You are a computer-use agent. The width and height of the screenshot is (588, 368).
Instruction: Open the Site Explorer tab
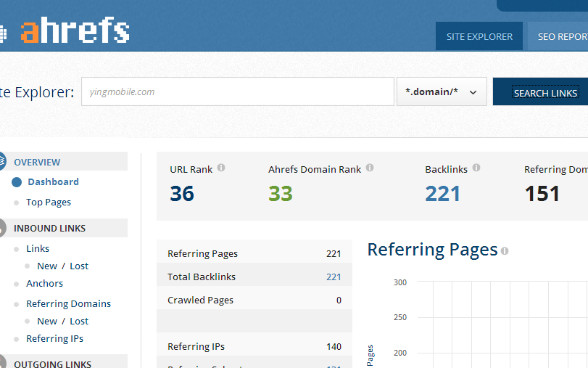(x=479, y=36)
